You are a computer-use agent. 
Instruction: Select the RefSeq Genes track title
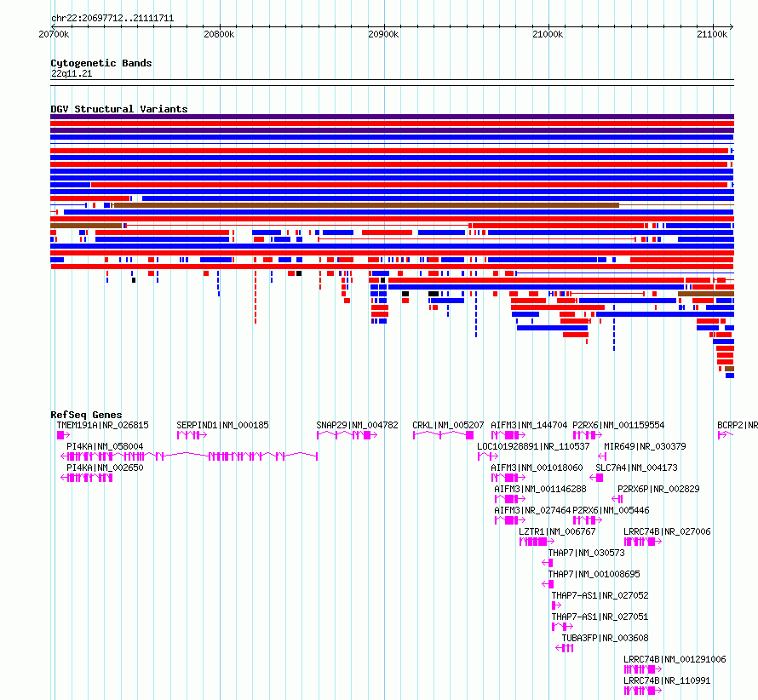86,415
